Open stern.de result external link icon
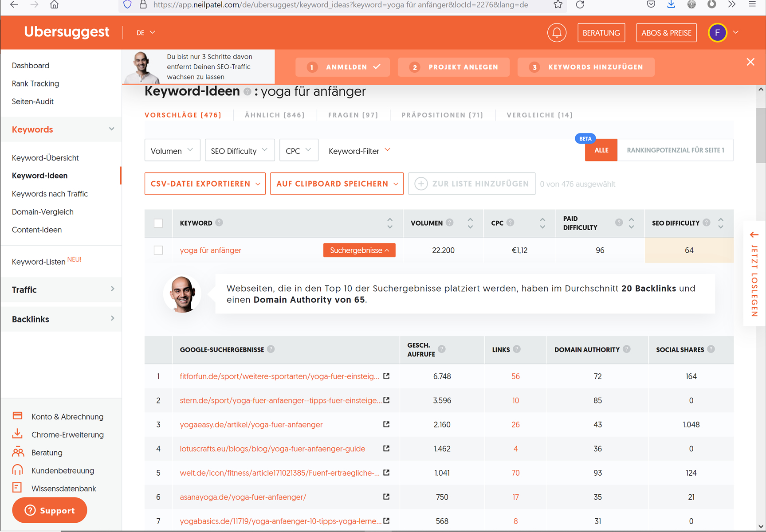This screenshot has height=532, width=766. (x=386, y=400)
